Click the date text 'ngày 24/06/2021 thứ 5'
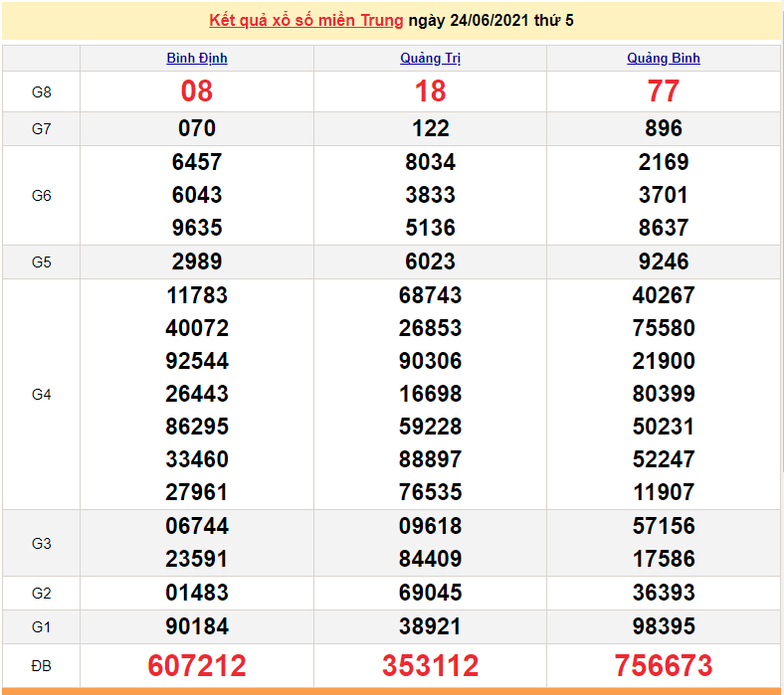The width and height of the screenshot is (784, 695). (490, 20)
